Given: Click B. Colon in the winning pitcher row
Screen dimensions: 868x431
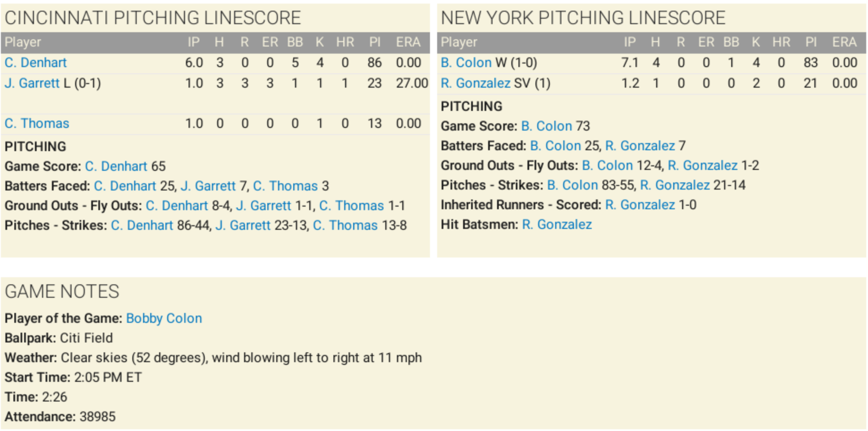Looking at the screenshot, I should (x=466, y=63).
